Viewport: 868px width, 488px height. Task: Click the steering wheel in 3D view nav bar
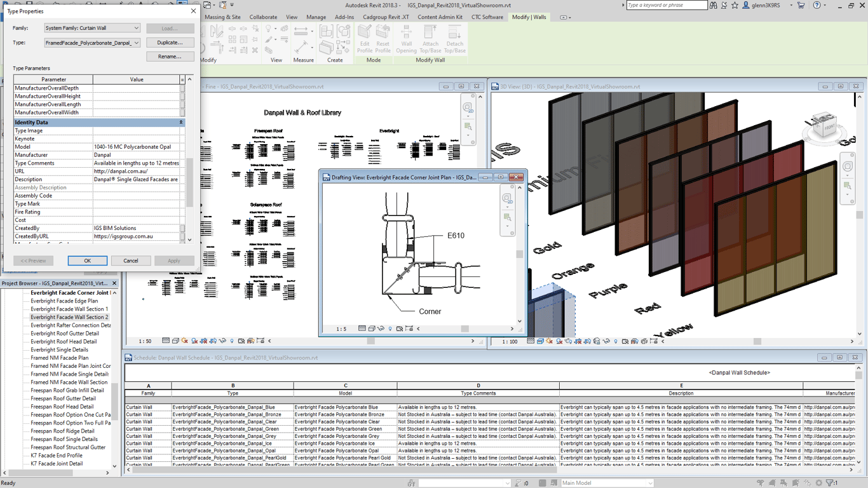[x=848, y=166]
